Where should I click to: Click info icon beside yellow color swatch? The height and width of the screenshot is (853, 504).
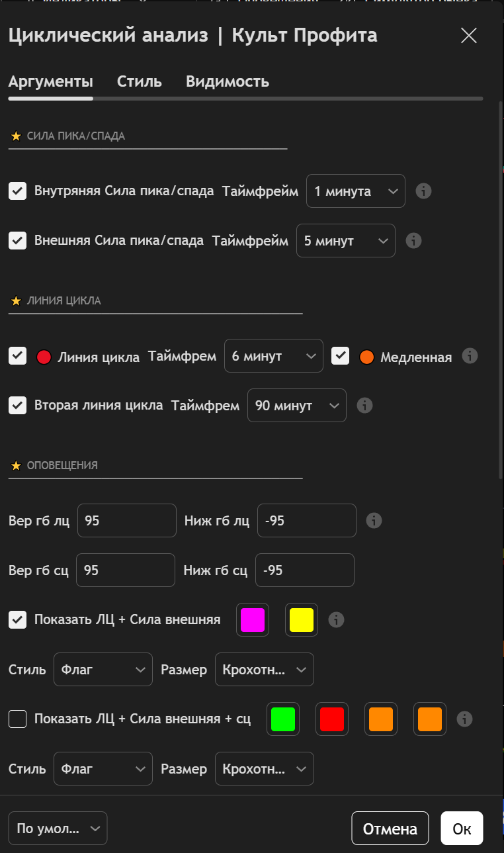click(336, 619)
